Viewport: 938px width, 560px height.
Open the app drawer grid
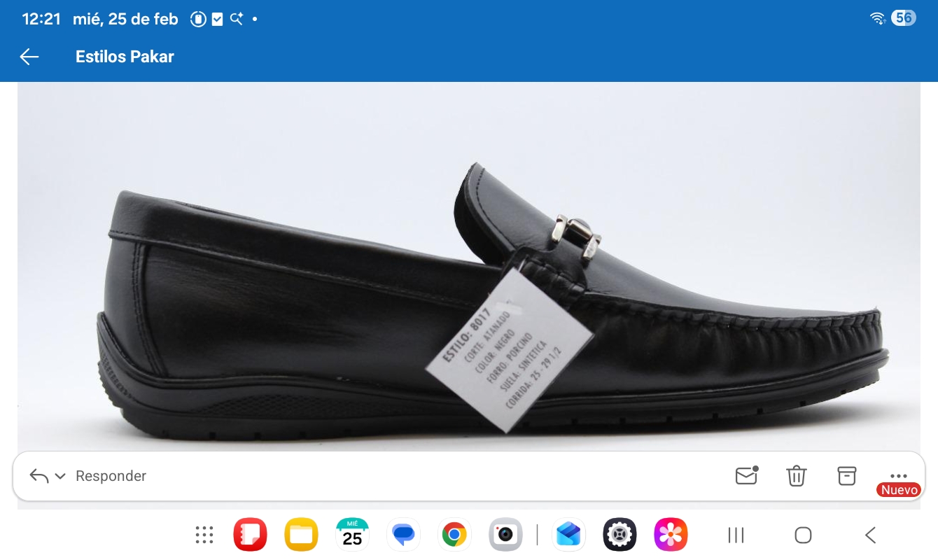(x=204, y=535)
